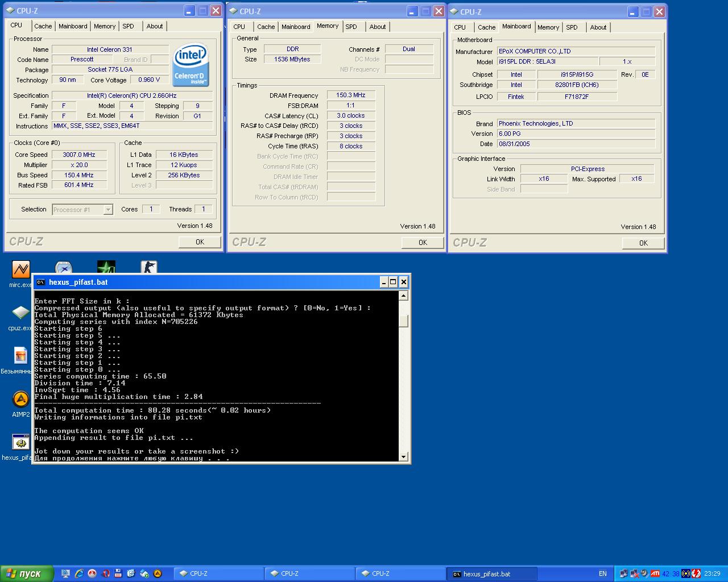728x582 pixels.
Task: Click the DRAM Frequency 150.3 MHz value
Action: 351,95
